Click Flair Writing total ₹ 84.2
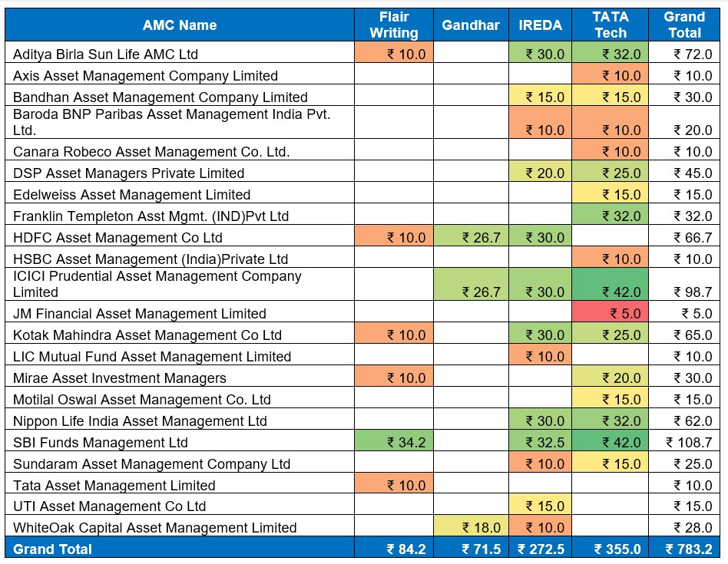 click(394, 547)
